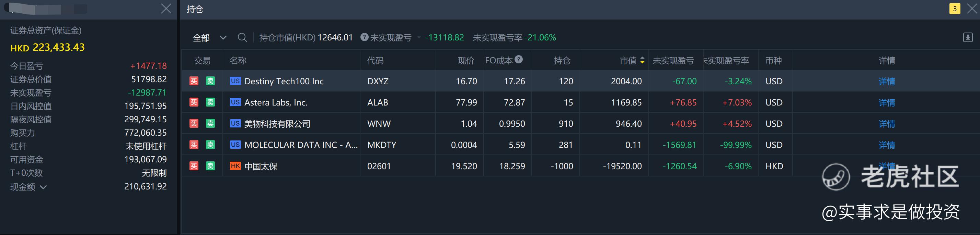Open 详情 link for MOLECULAR DATA INC
980x235 pixels.
pyautogui.click(x=887, y=145)
